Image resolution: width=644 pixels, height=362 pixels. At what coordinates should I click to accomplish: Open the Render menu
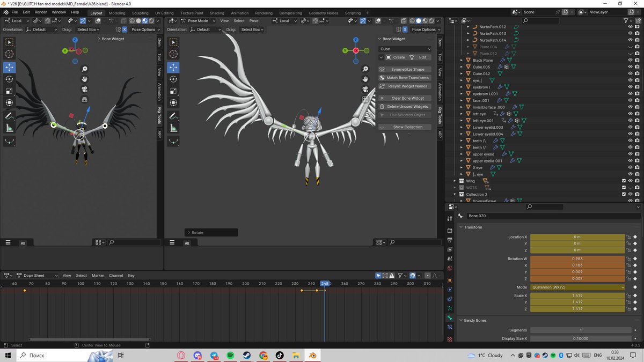[41, 12]
